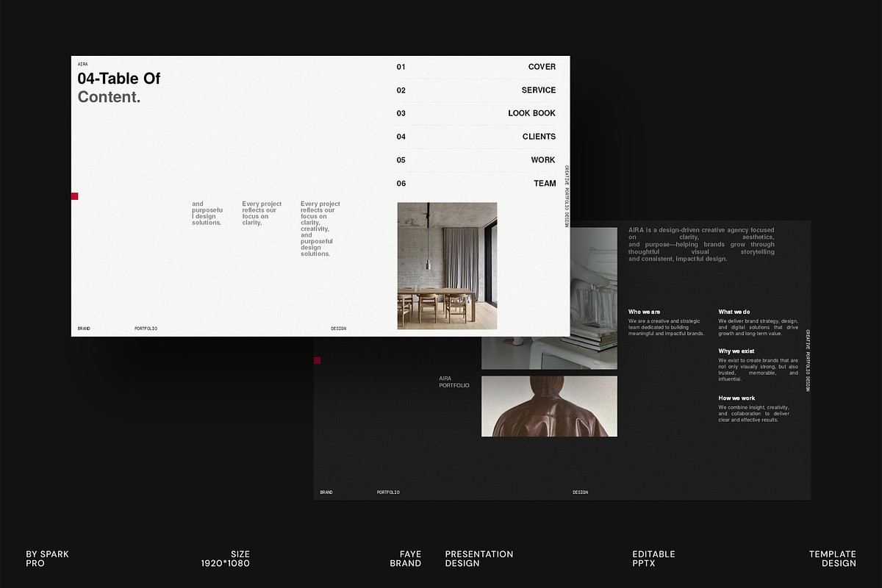Click the "Why we exist" heading
The height and width of the screenshot is (588, 882).
tap(736, 351)
